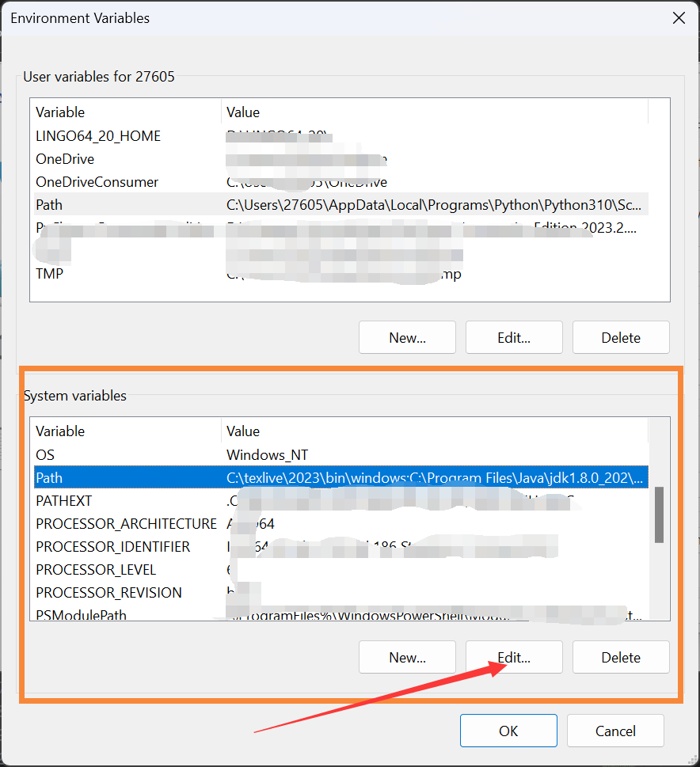Select PSModulePath system variable row
Image resolution: width=700 pixels, height=767 pixels.
341,613
